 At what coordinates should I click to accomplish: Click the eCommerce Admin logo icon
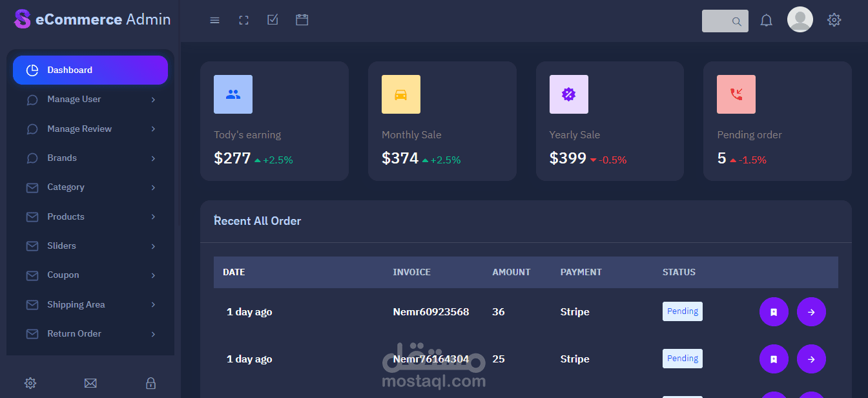pyautogui.click(x=23, y=19)
